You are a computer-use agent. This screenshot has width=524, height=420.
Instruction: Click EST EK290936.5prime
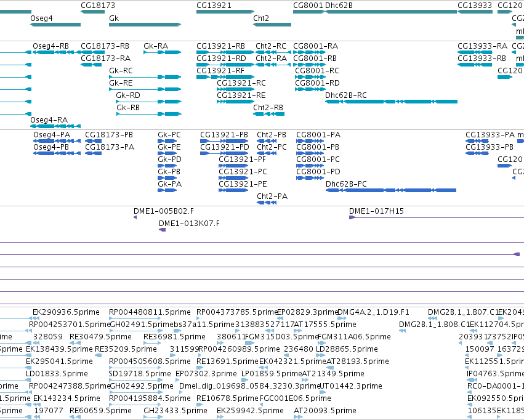tap(66, 312)
